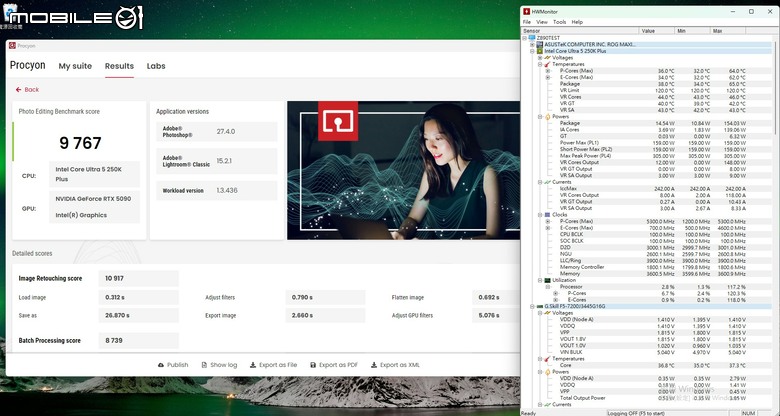Collapse the Clocks tree section
The height and width of the screenshot is (416, 780).
540,215
